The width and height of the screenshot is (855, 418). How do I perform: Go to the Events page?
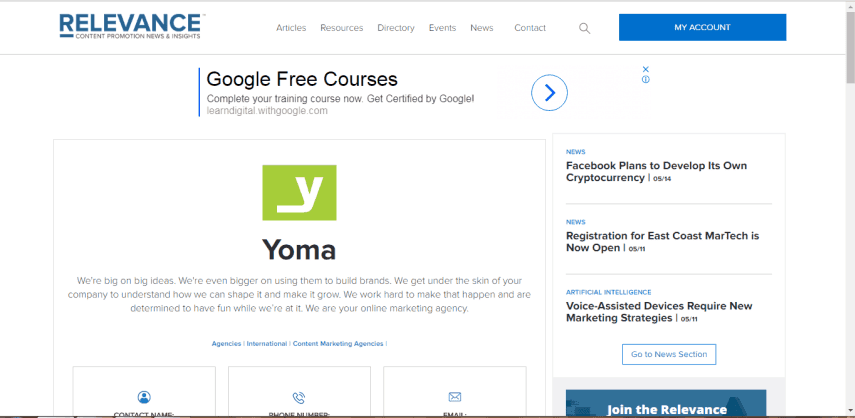[x=442, y=28]
